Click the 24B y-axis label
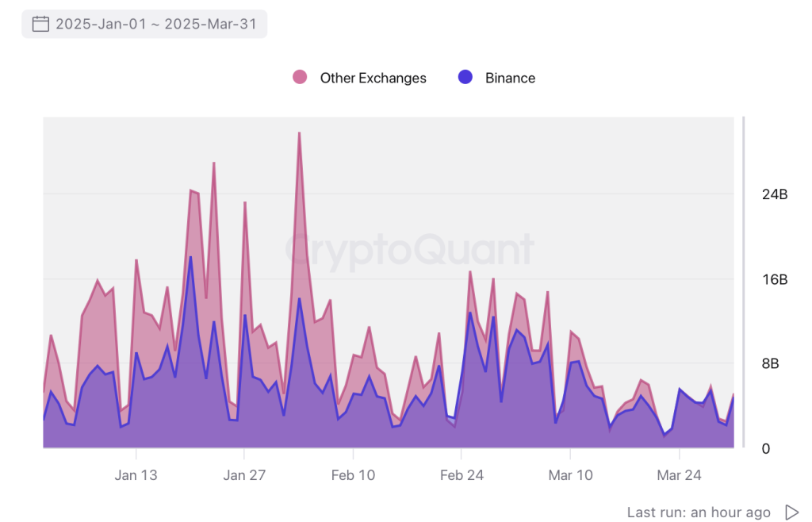The width and height of the screenshot is (812, 522). click(774, 194)
